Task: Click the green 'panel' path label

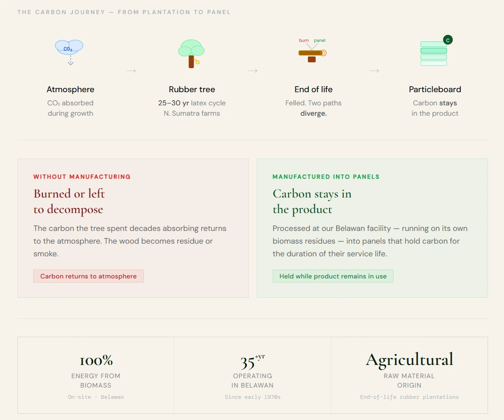Action: click(320, 40)
